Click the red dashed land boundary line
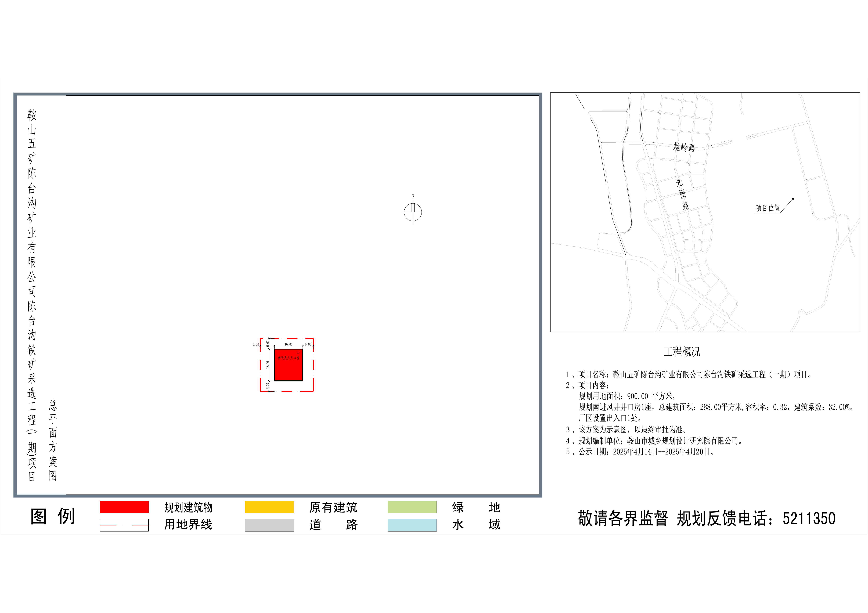868x613 pixels. 313,365
